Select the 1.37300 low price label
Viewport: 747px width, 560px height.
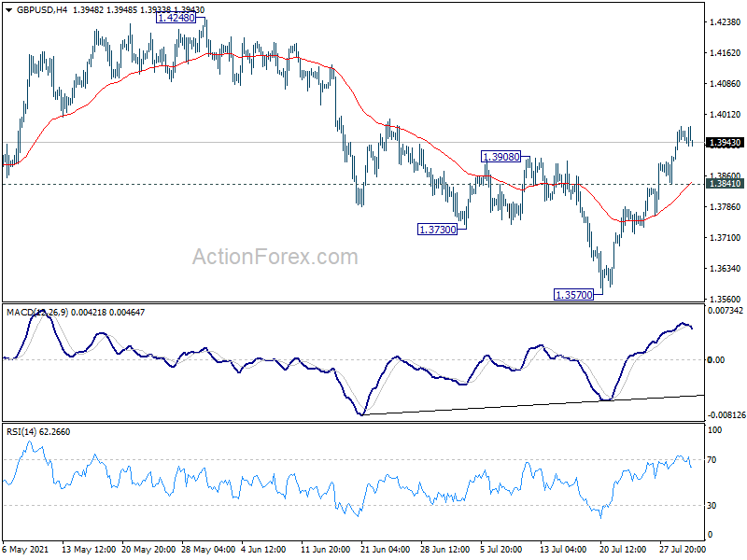[437, 230]
